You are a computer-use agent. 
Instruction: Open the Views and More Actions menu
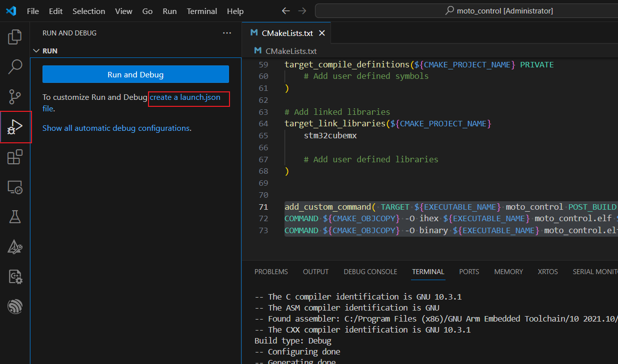(x=227, y=32)
